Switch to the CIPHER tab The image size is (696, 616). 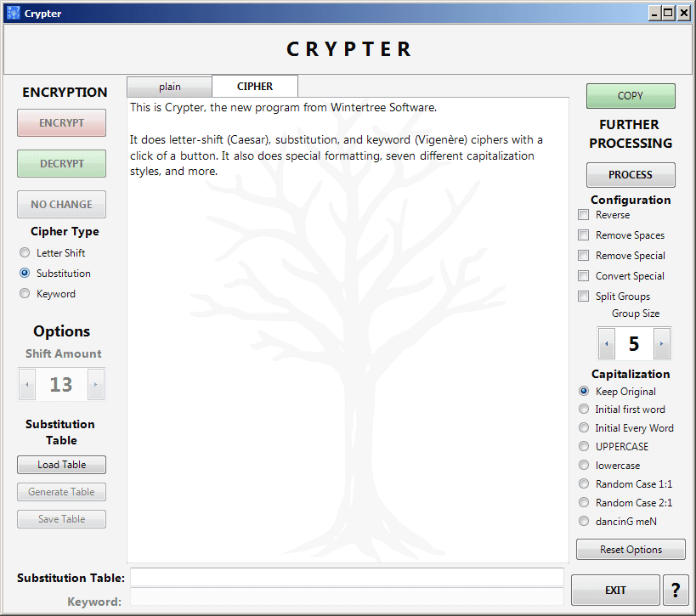pos(255,86)
